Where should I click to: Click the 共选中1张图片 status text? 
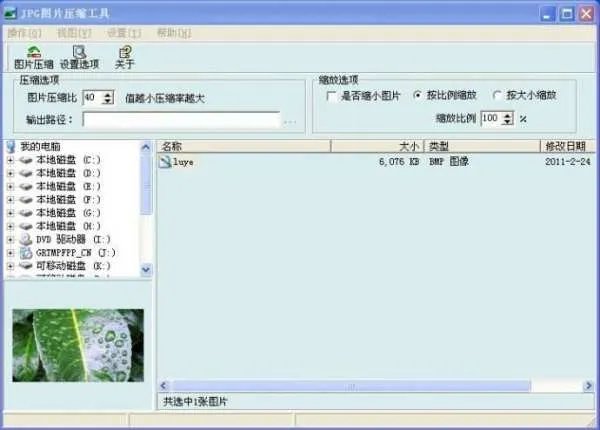tap(196, 402)
